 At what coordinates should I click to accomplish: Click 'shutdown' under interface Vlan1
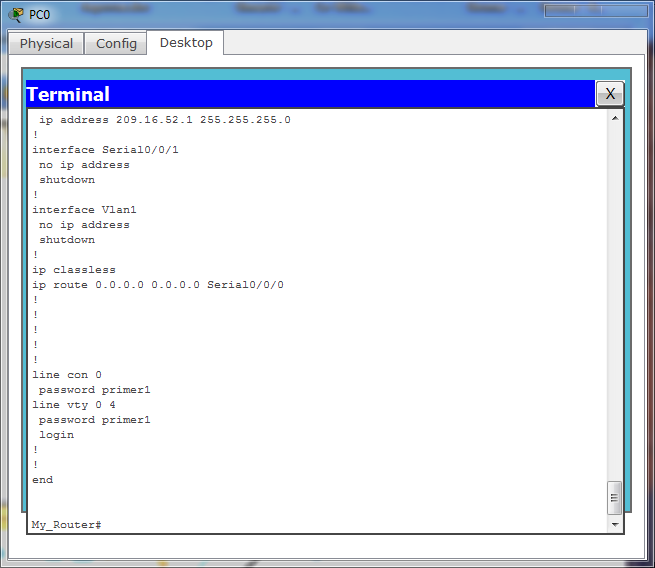[x=67, y=240]
